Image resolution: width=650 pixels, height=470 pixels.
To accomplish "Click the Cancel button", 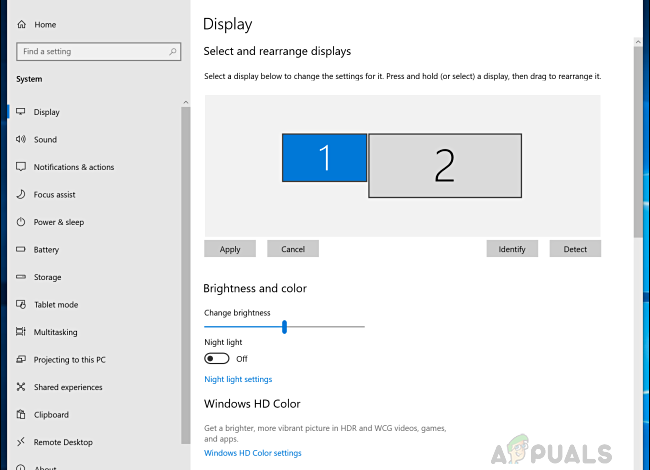I will tap(293, 249).
